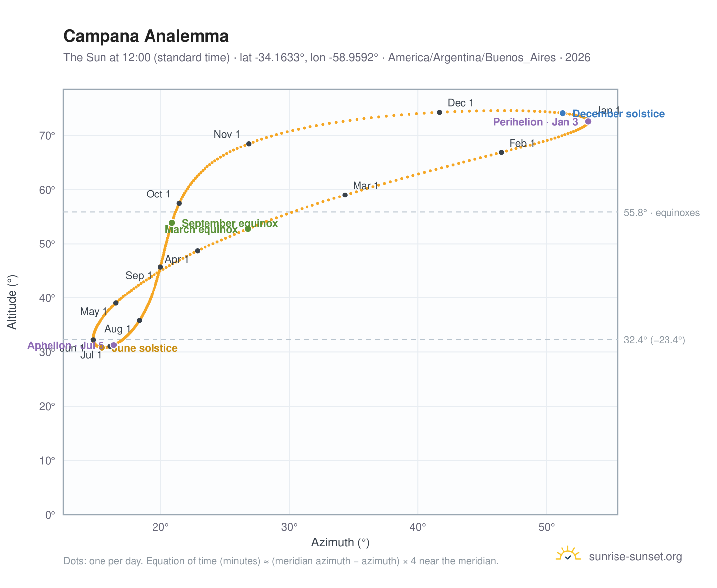Image resolution: width=717 pixels, height=588 pixels.
Task: Select the Aphelion Jul 5 purple marker
Action: 114,345
